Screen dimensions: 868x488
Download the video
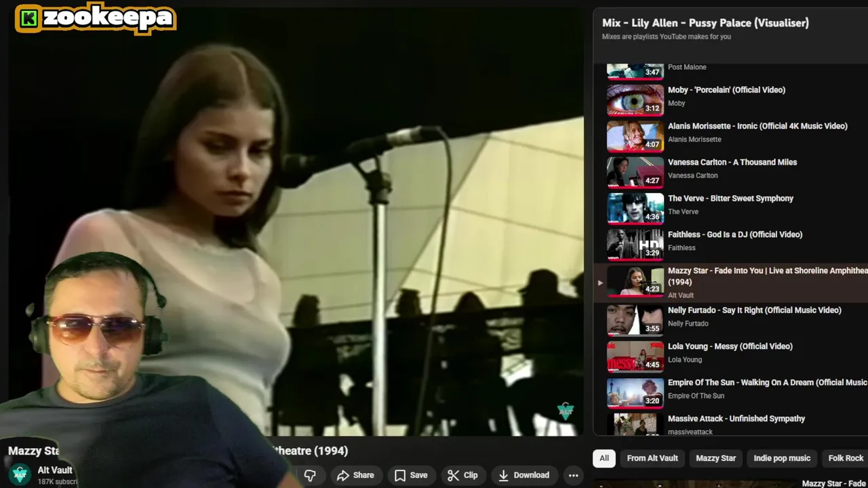[524, 475]
